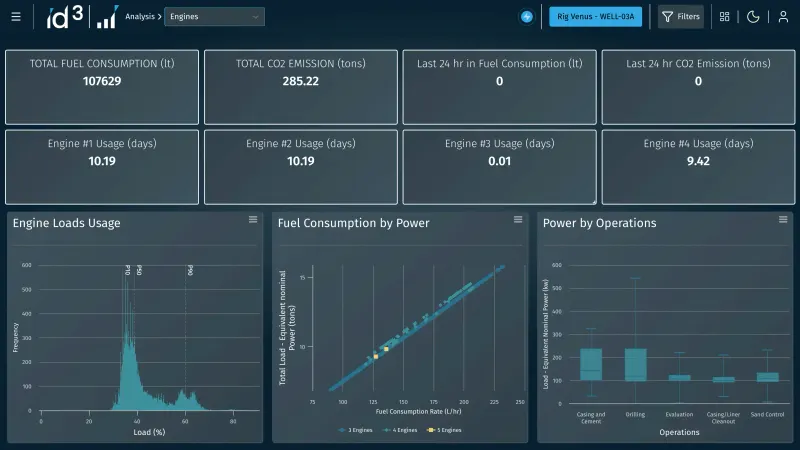Click the Engine #1 Usage value 10.19
Screen dimensions: 800x450
click(x=102, y=161)
